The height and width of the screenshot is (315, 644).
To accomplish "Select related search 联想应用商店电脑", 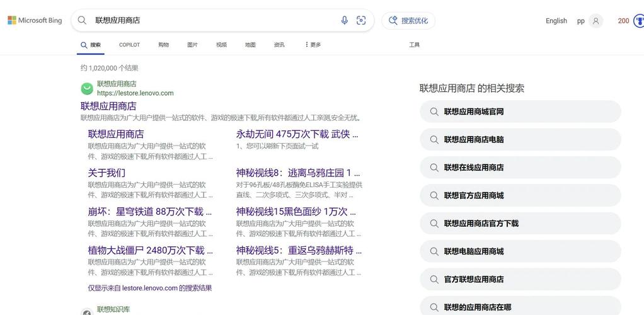I will [x=520, y=140].
